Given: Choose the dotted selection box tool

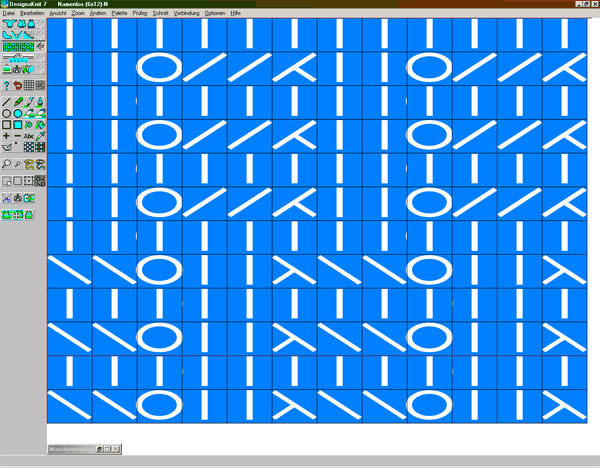Looking at the screenshot, I should [29, 181].
